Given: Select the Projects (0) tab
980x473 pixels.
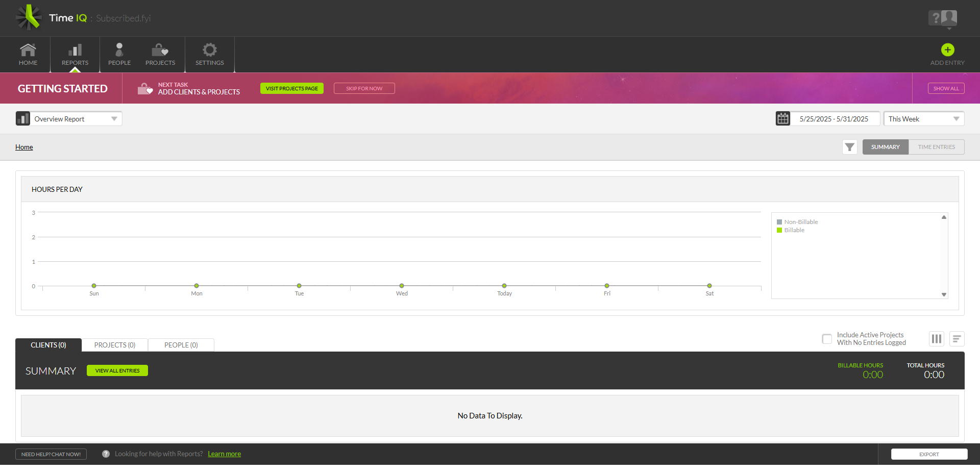Looking at the screenshot, I should (x=115, y=345).
